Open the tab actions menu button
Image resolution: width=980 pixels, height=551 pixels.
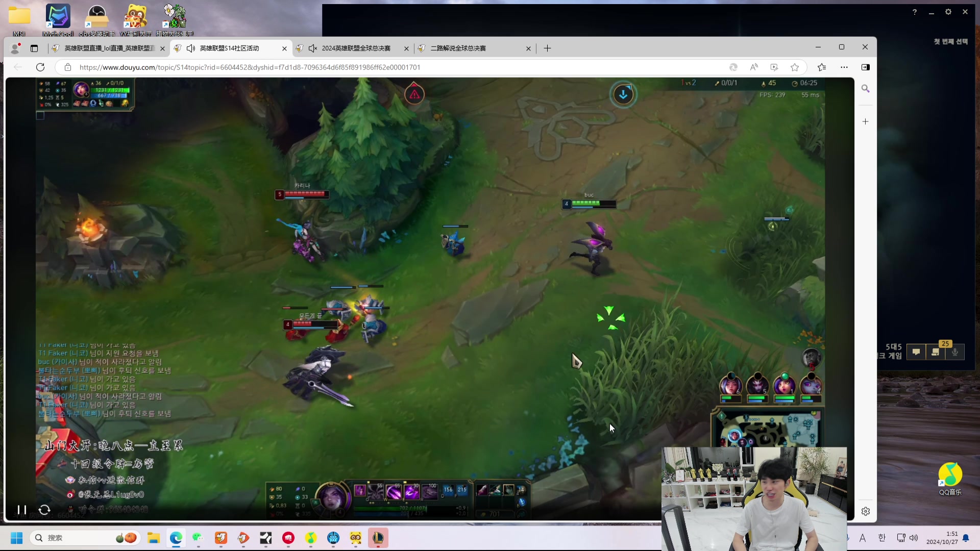(34, 48)
